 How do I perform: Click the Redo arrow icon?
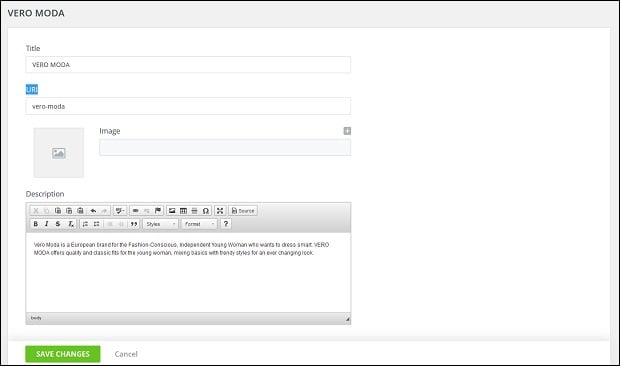pyautogui.click(x=104, y=211)
